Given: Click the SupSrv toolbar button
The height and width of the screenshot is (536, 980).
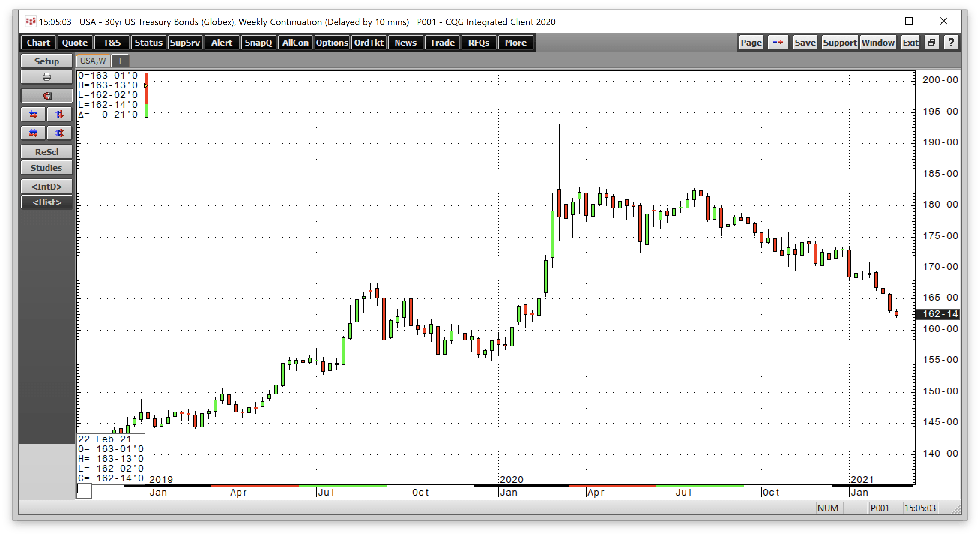Looking at the screenshot, I should (185, 43).
